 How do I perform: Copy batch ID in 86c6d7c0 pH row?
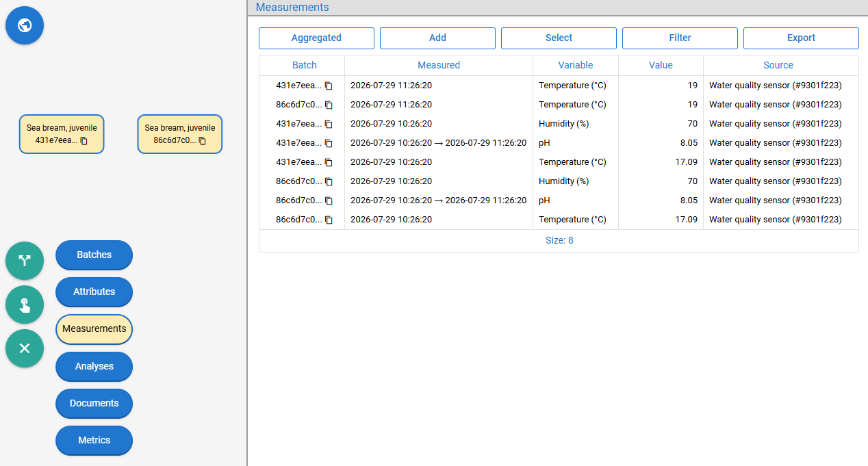(329, 200)
